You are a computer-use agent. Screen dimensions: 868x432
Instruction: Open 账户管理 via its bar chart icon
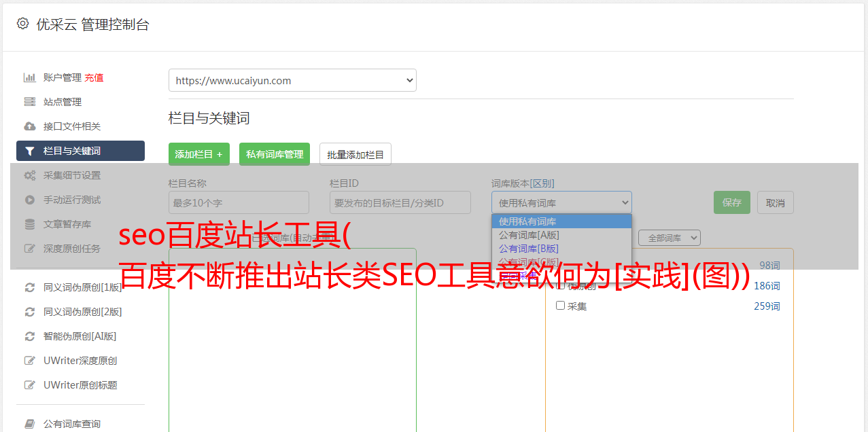(30, 77)
